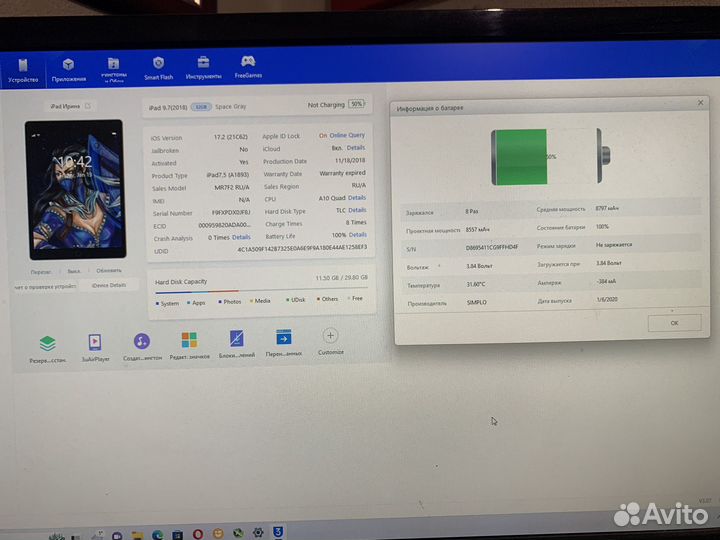The width and height of the screenshot is (720, 540).
Task: Click the edit icon beside iPad Ирина
Action: (88, 106)
